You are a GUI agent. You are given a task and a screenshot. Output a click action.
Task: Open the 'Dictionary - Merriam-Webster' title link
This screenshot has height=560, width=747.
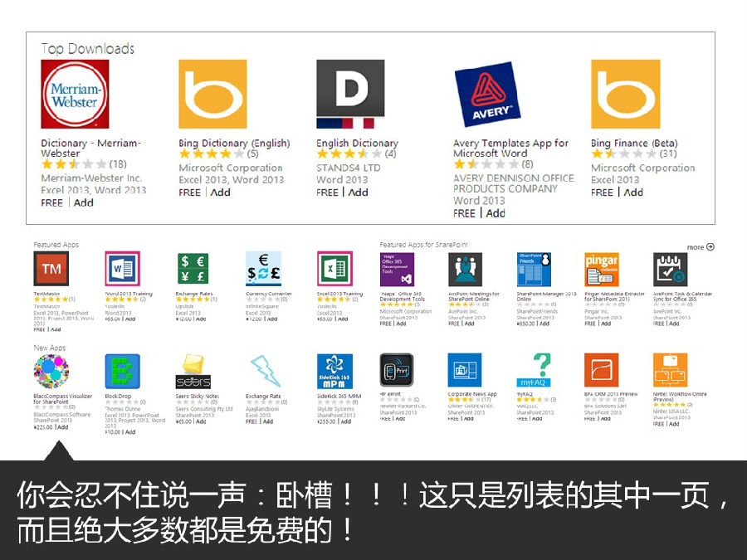90,149
